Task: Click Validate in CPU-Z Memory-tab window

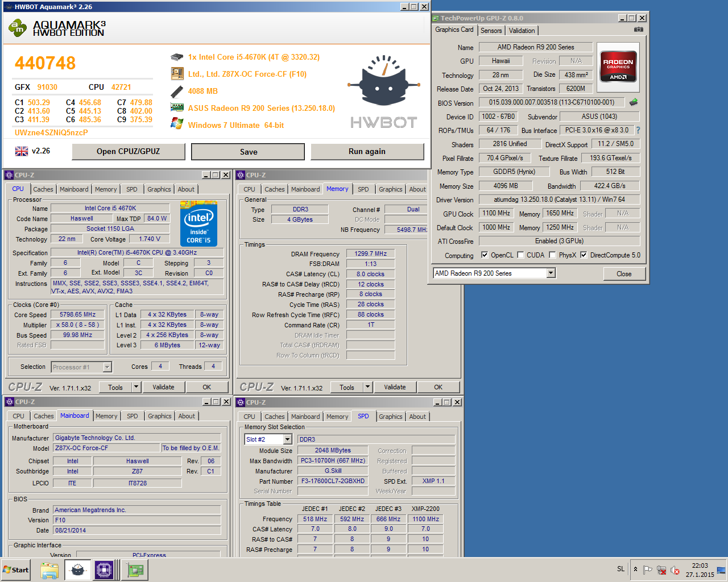Action: point(395,387)
